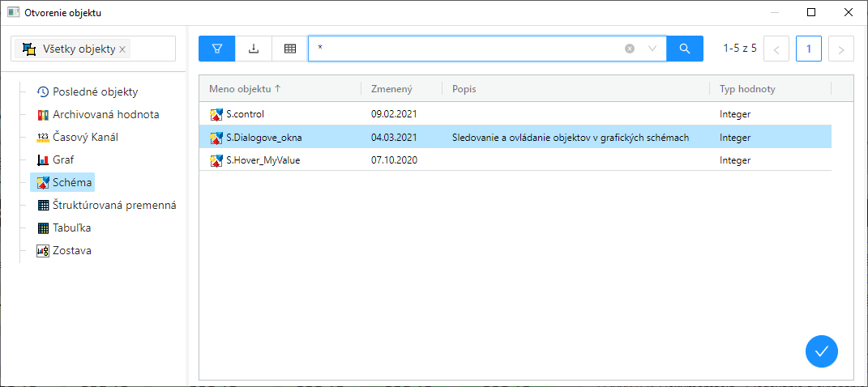Click the download/import icon in toolbar
The height and width of the screenshot is (387, 868).
(x=254, y=49)
